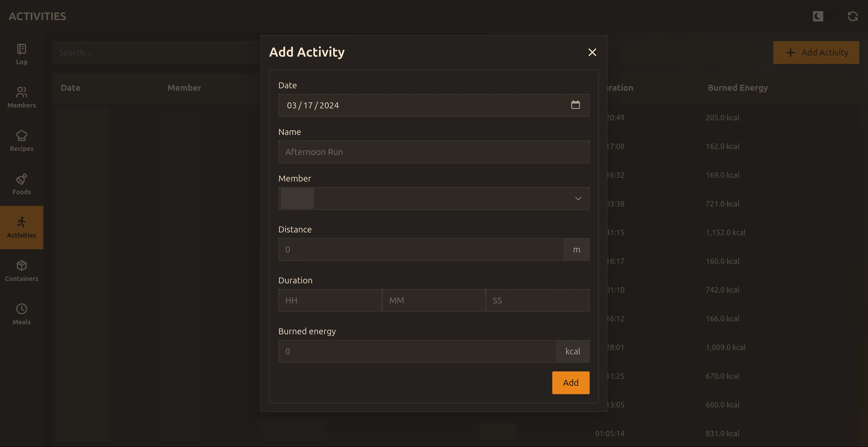868x447 pixels.
Task: Click the refresh icon in the top bar
Action: point(853,16)
